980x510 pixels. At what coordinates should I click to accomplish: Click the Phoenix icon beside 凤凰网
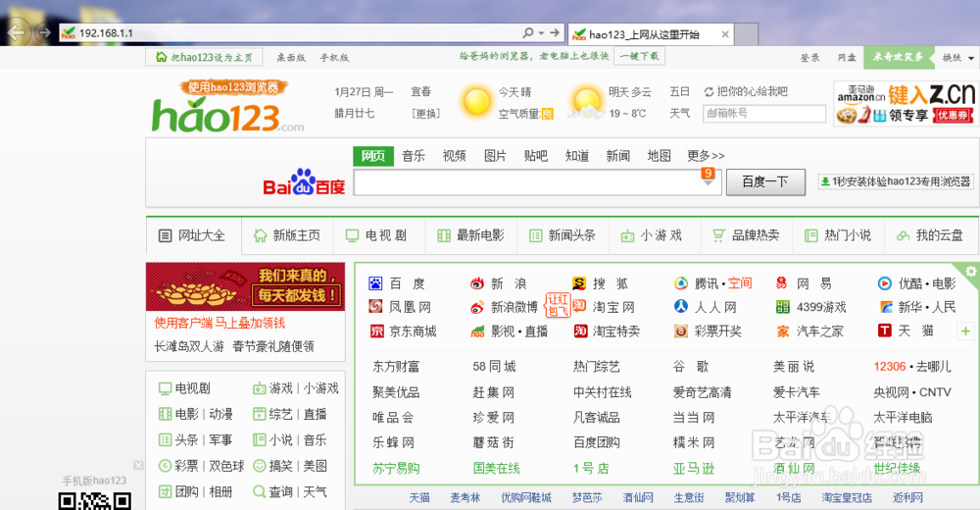coord(375,307)
